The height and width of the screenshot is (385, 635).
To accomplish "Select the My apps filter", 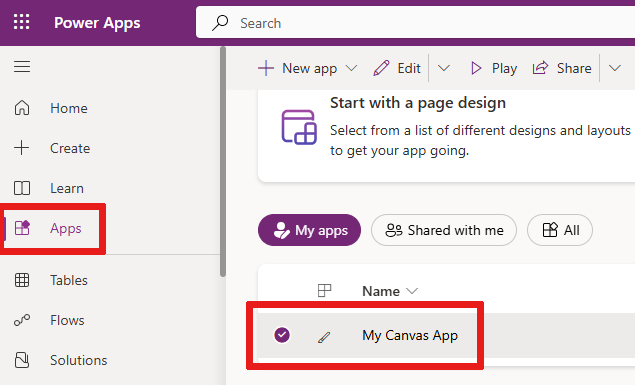I will pos(309,230).
